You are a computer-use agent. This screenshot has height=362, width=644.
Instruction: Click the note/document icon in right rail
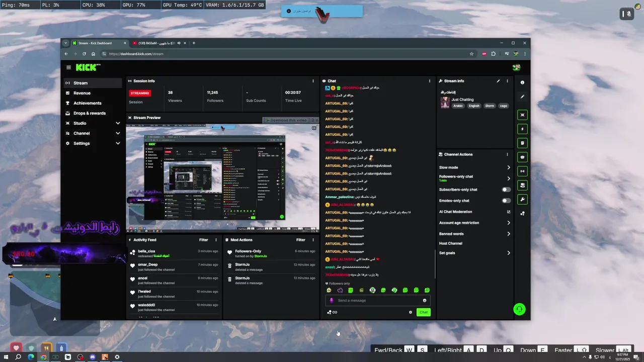522,143
